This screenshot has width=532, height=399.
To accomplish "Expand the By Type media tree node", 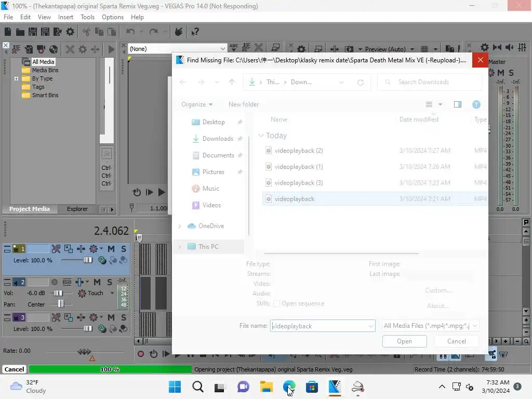I will click(x=16, y=79).
